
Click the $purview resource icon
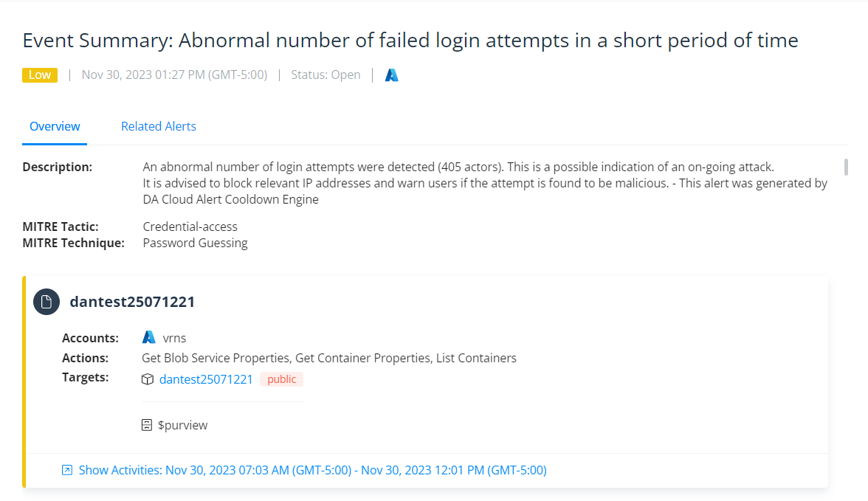[x=148, y=425]
